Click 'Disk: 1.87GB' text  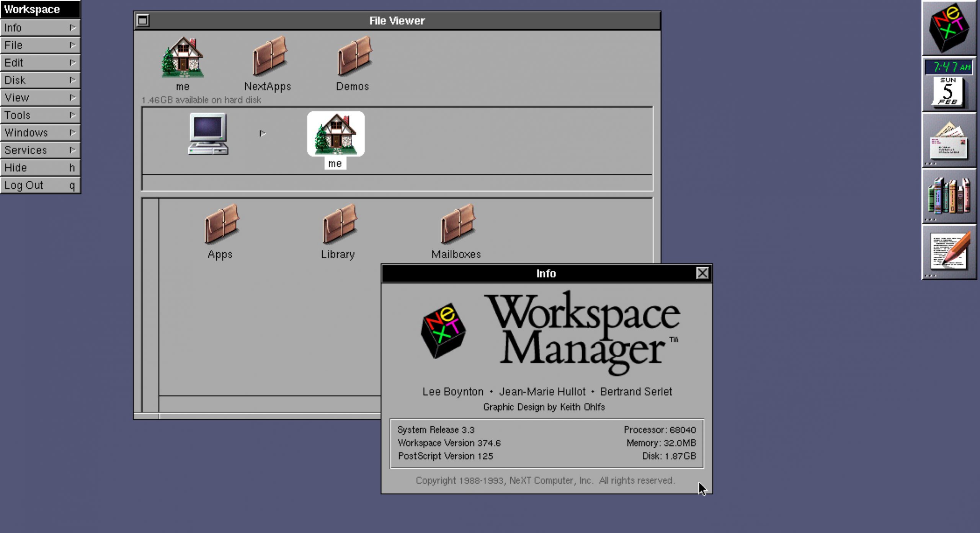click(669, 456)
